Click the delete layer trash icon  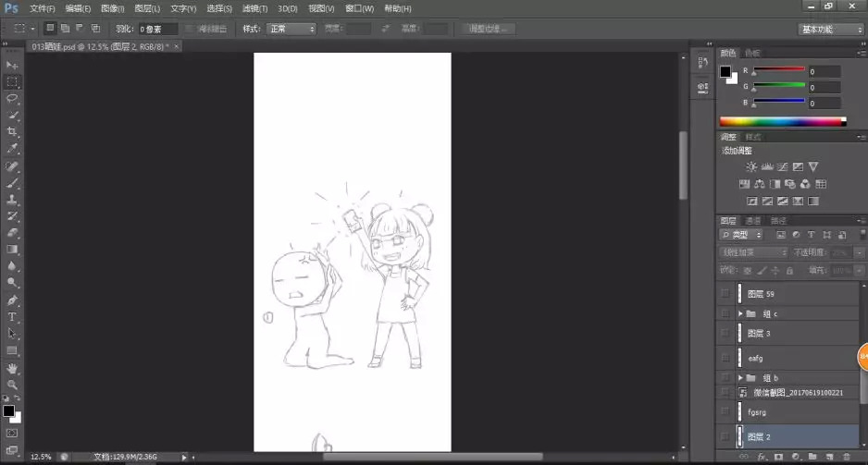tap(846, 457)
